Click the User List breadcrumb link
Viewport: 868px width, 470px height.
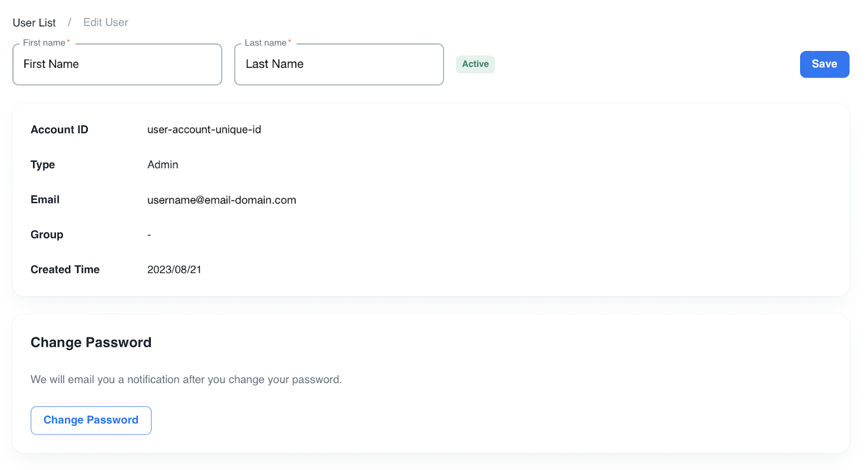click(34, 23)
